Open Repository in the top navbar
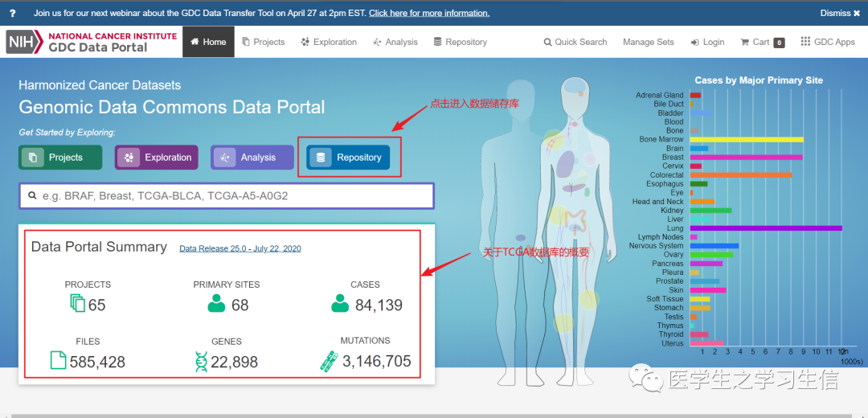 point(460,42)
